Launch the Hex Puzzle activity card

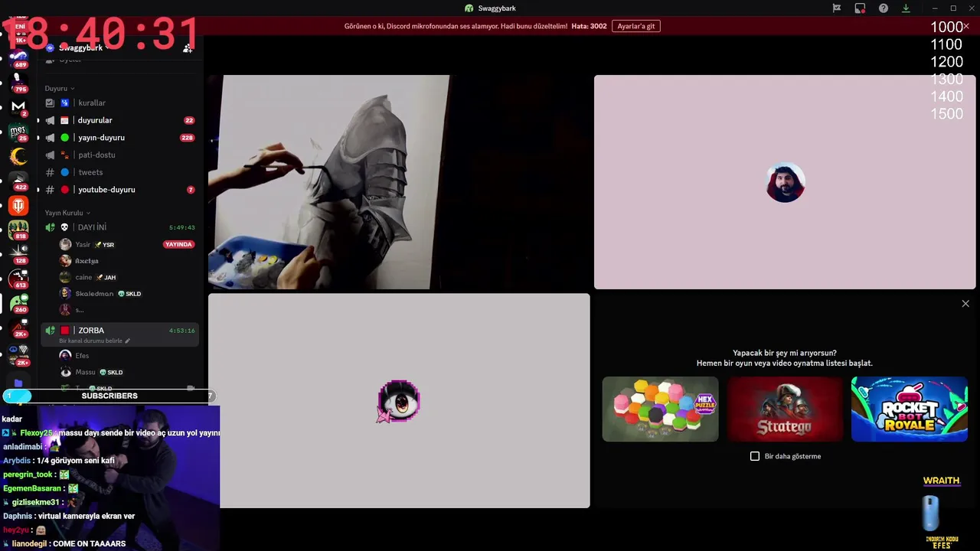[x=660, y=409]
